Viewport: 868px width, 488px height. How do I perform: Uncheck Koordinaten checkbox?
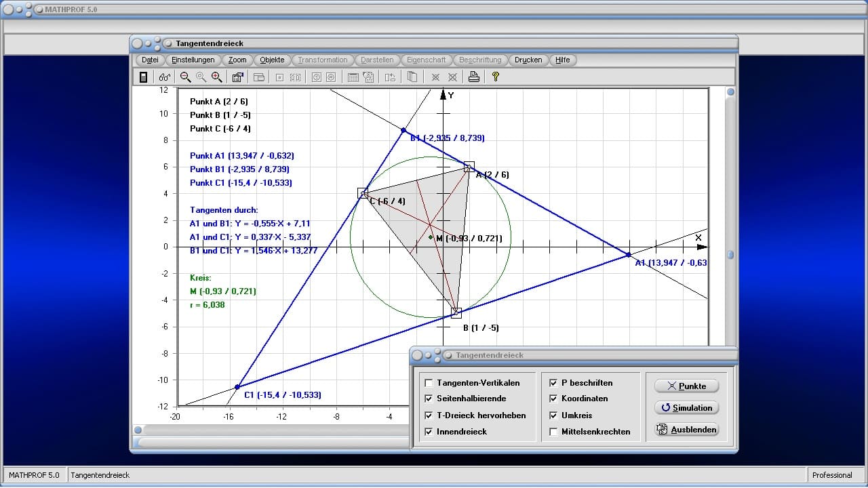pyautogui.click(x=554, y=399)
